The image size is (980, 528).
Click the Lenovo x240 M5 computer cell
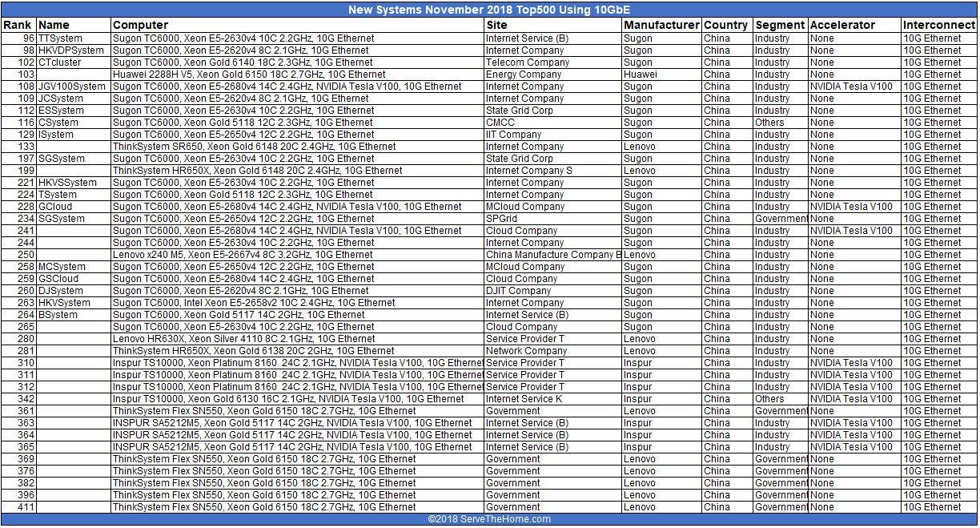(298, 255)
